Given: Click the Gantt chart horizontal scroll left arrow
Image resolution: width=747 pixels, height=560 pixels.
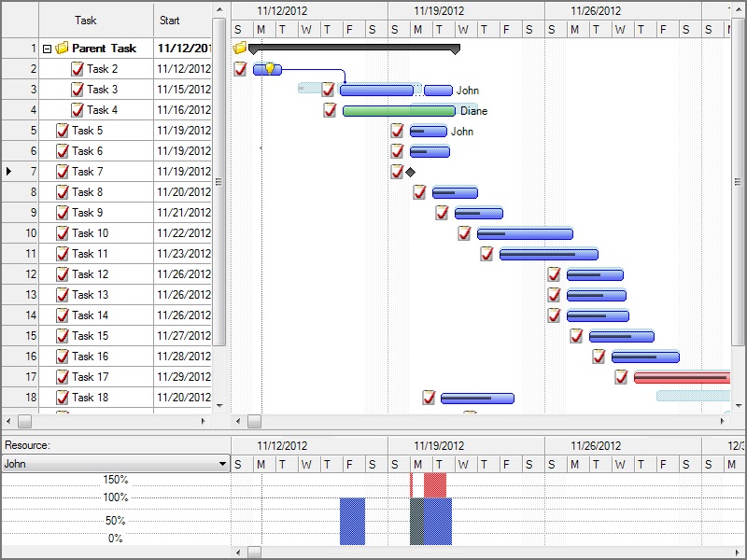Looking at the screenshot, I should [x=238, y=422].
